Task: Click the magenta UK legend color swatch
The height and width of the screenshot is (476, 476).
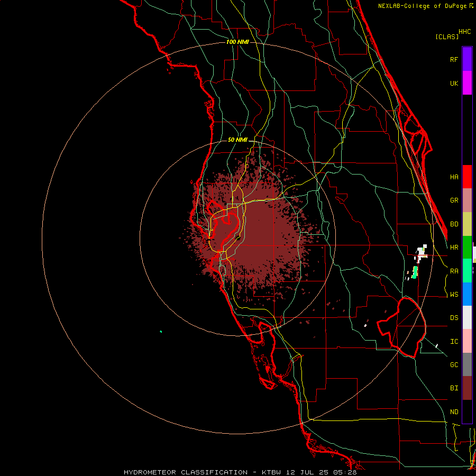Action: click(x=467, y=83)
